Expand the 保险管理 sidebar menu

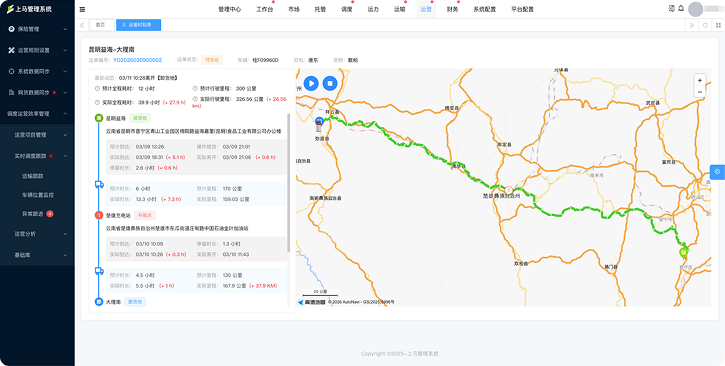[x=37, y=29]
